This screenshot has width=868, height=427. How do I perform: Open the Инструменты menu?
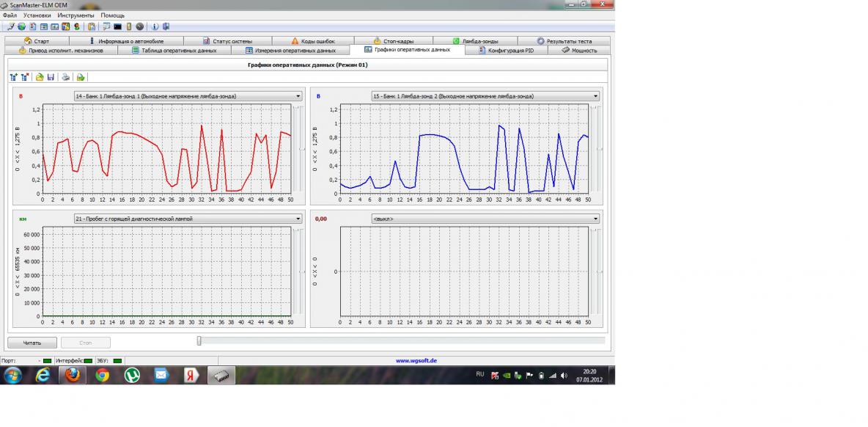76,15
